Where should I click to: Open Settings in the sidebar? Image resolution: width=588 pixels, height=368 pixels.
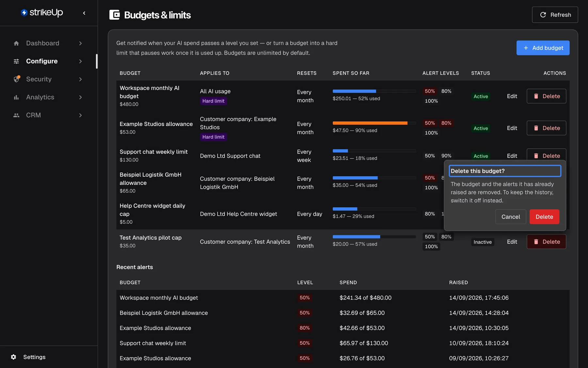click(34, 357)
